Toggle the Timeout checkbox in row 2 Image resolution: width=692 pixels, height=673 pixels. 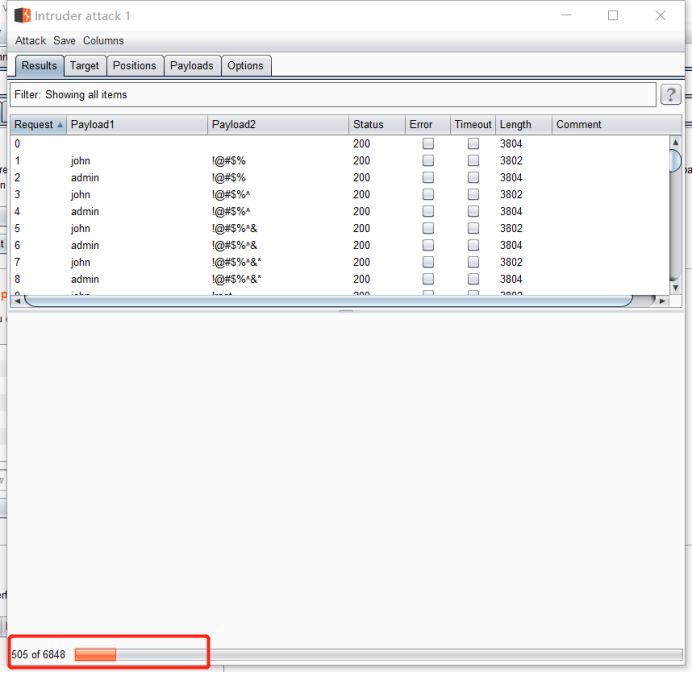pos(473,177)
